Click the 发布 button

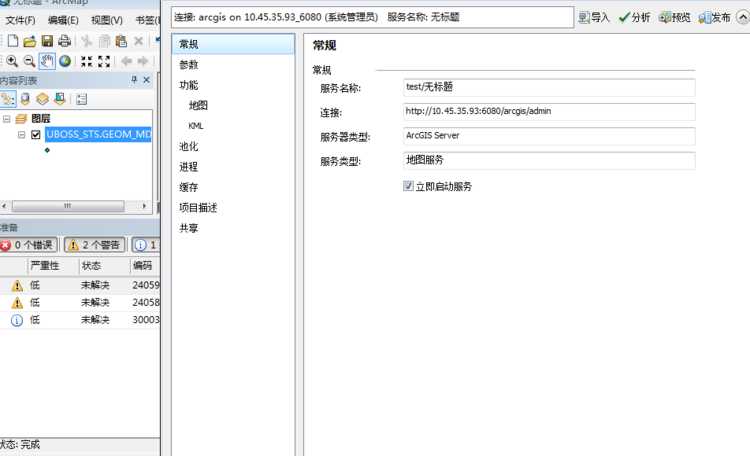click(x=715, y=18)
